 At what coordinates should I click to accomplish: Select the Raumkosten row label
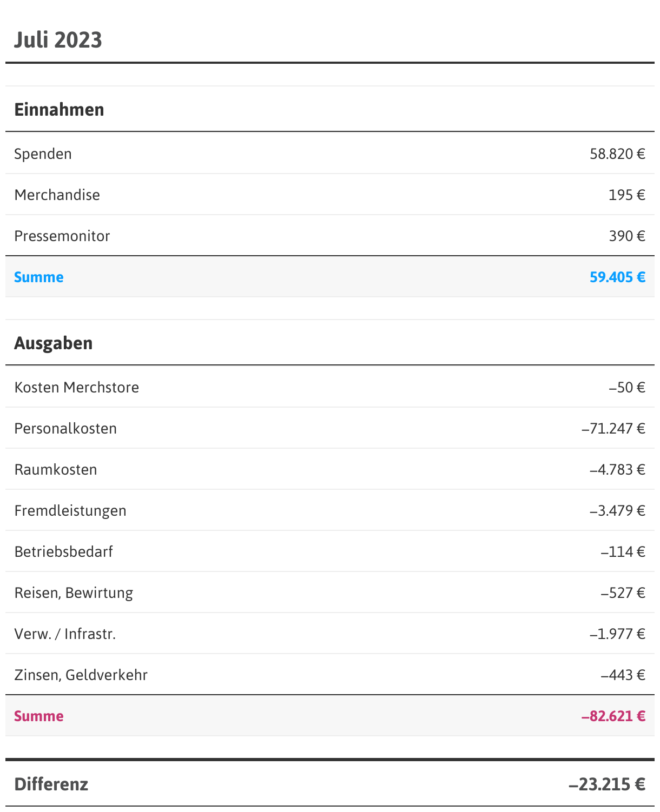(x=56, y=470)
